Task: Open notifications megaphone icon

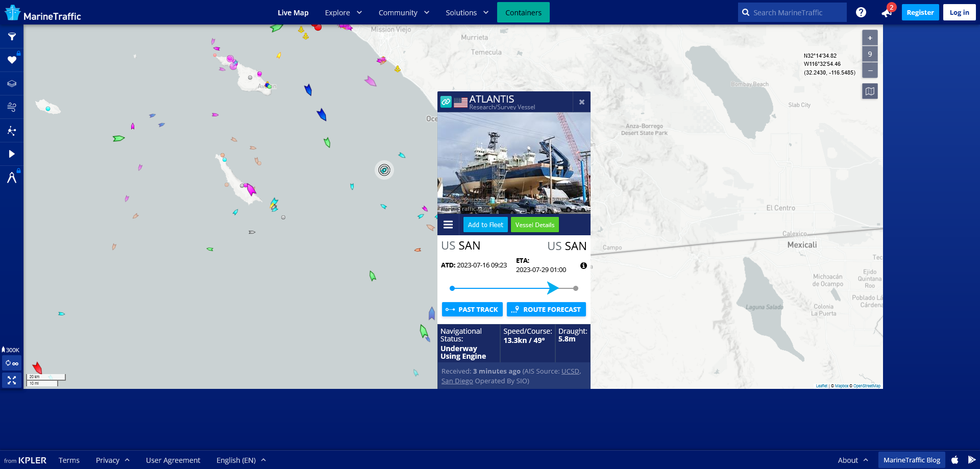Action: [886, 13]
